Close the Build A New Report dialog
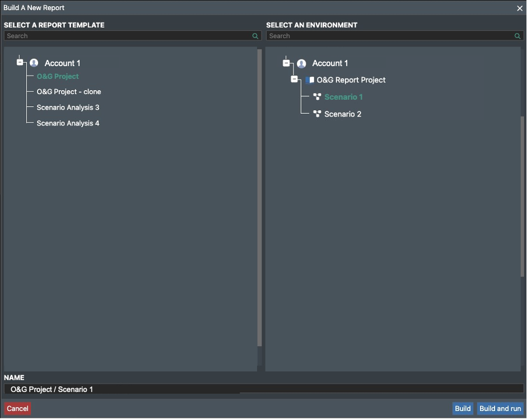Image resolution: width=527 pixels, height=420 pixels. (x=519, y=8)
